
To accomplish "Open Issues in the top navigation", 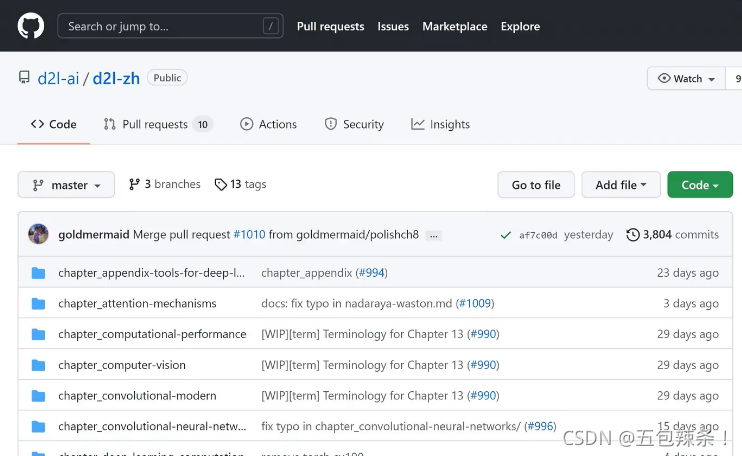I will point(393,26).
